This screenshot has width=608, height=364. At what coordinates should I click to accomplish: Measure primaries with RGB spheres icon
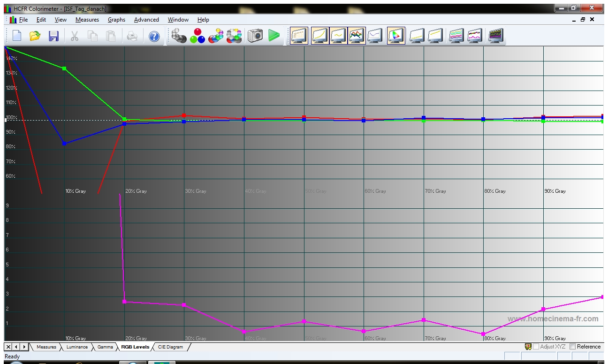pyautogui.click(x=198, y=36)
